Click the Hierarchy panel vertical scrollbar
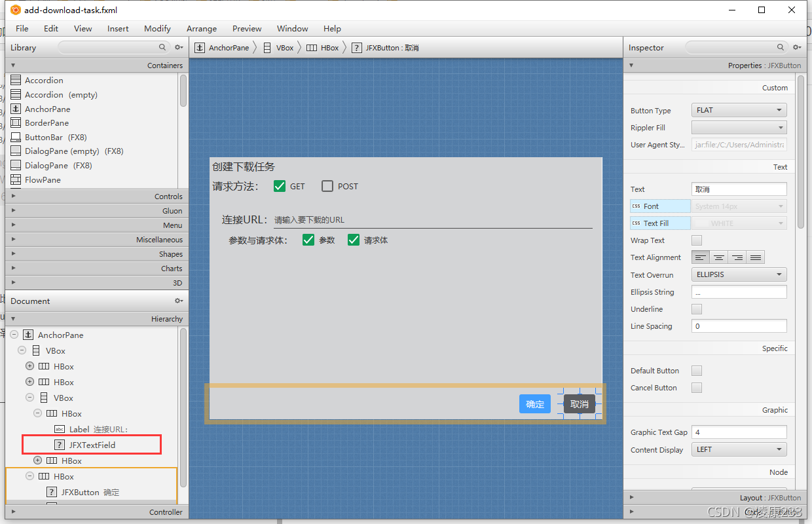Viewport: 812px width, 524px height. point(183,406)
